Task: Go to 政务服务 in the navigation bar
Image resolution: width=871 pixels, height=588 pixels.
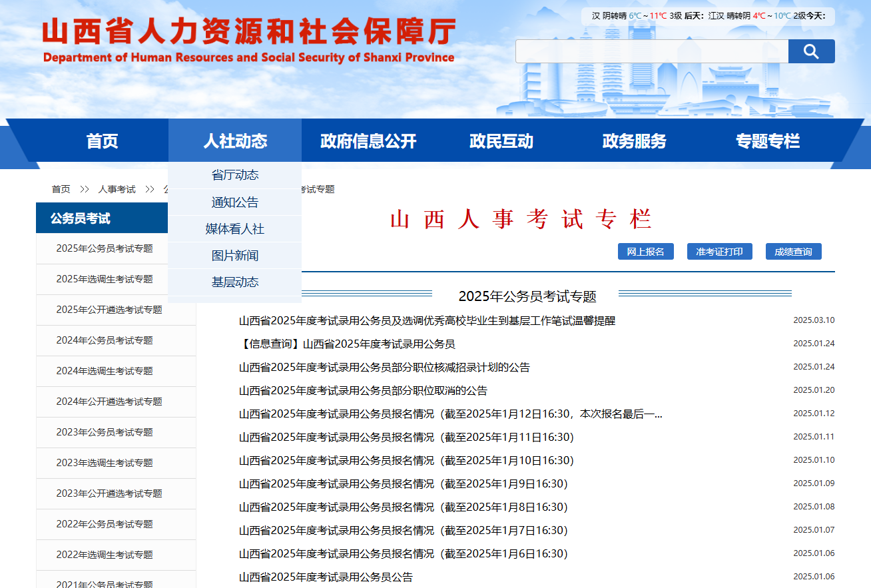Action: click(634, 141)
